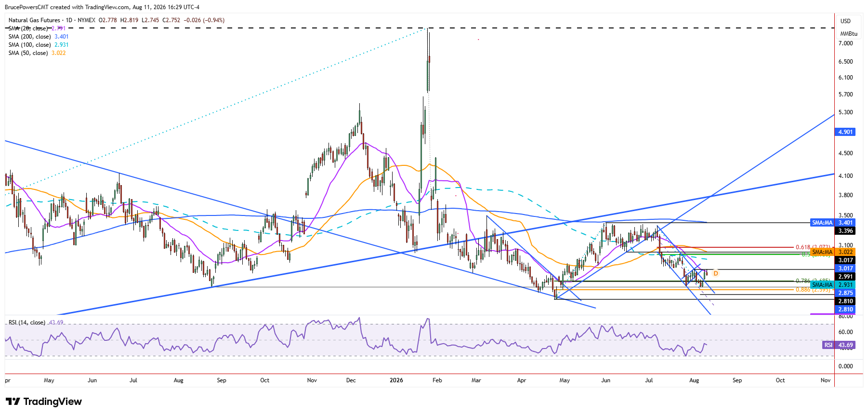Click the 5.300 price axis tick

[845, 112]
